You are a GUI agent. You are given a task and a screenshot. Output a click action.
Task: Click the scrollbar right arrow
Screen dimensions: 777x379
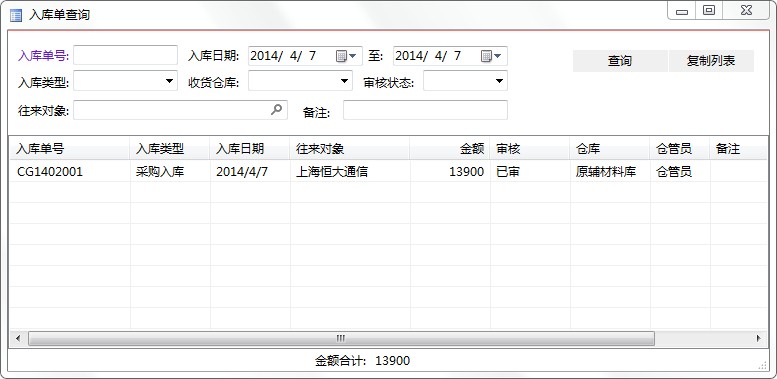[x=759, y=338]
